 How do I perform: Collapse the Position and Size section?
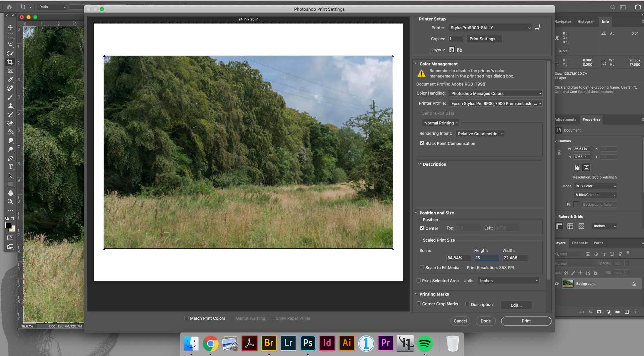click(x=416, y=213)
